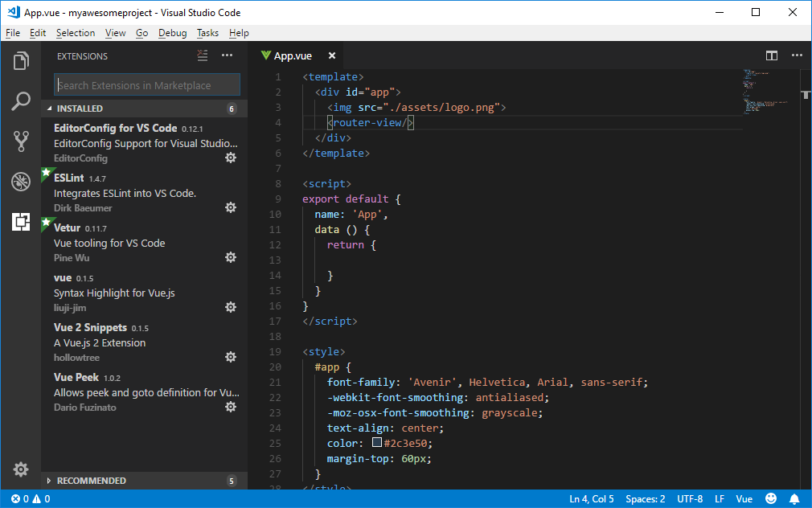Click the router-view line of code

[371, 123]
